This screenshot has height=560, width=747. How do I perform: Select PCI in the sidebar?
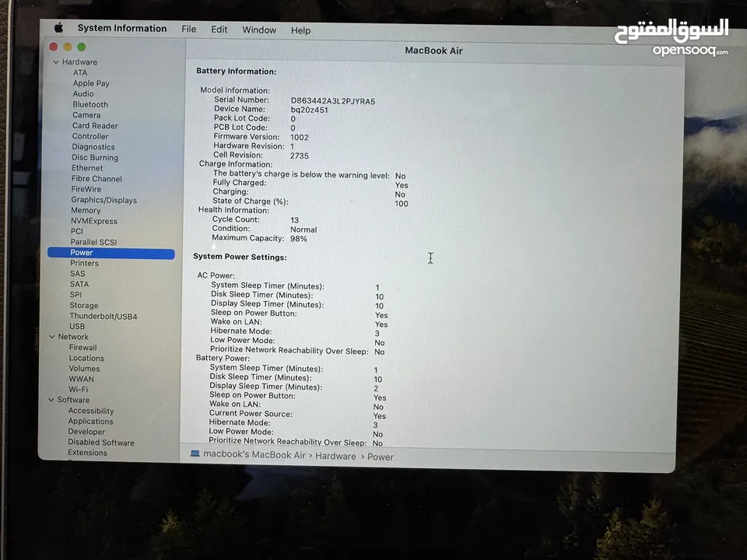[77, 231]
